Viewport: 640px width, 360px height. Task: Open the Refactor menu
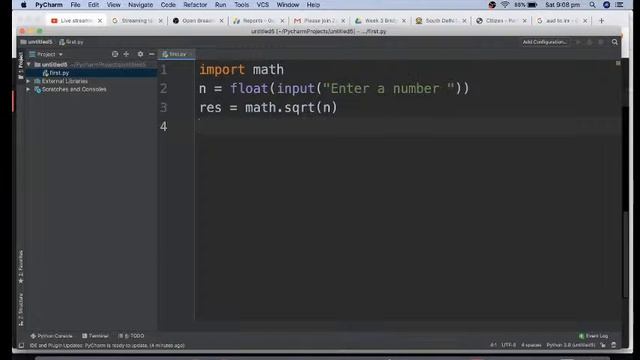(x=195, y=5)
